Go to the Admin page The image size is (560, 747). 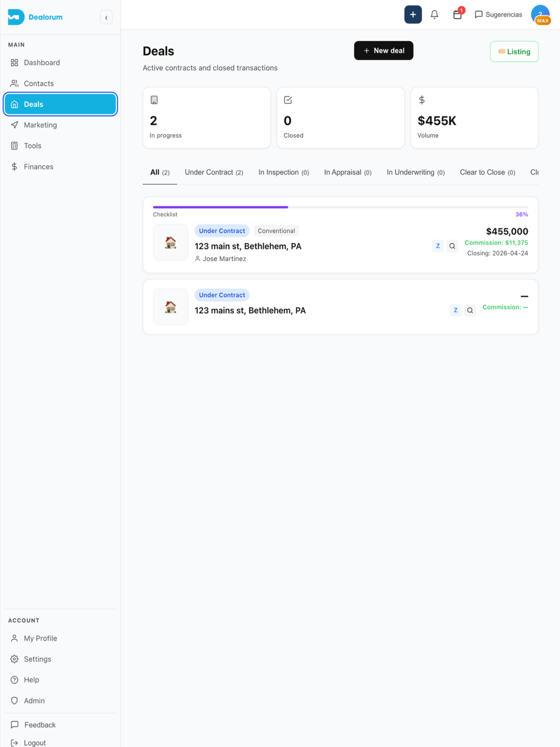point(60,701)
